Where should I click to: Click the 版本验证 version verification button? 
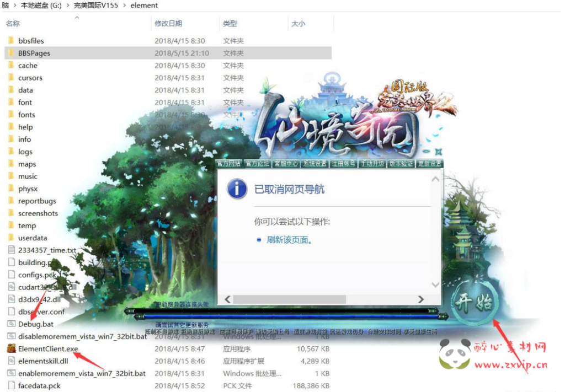tap(401, 163)
